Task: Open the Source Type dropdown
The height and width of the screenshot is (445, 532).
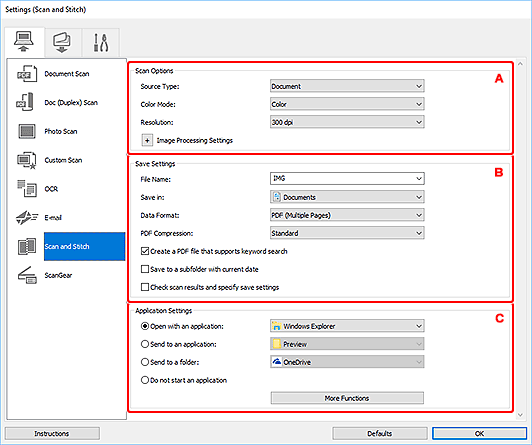Action: pos(347,86)
